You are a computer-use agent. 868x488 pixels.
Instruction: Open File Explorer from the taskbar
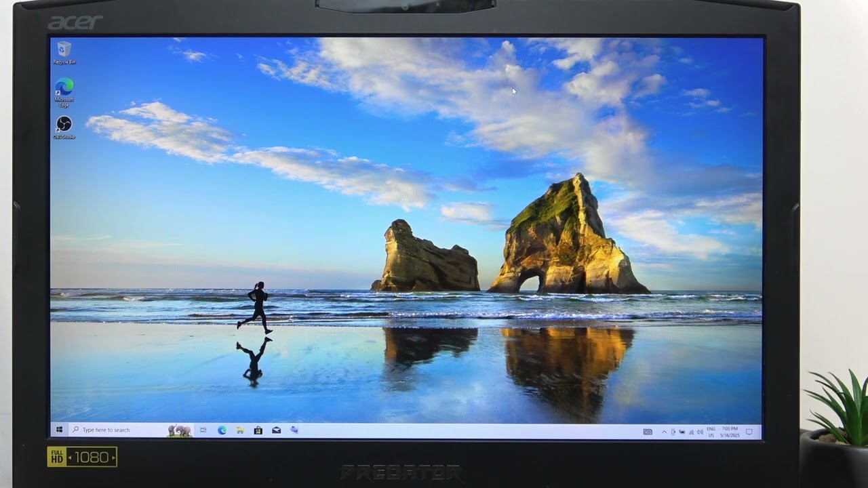coord(240,430)
